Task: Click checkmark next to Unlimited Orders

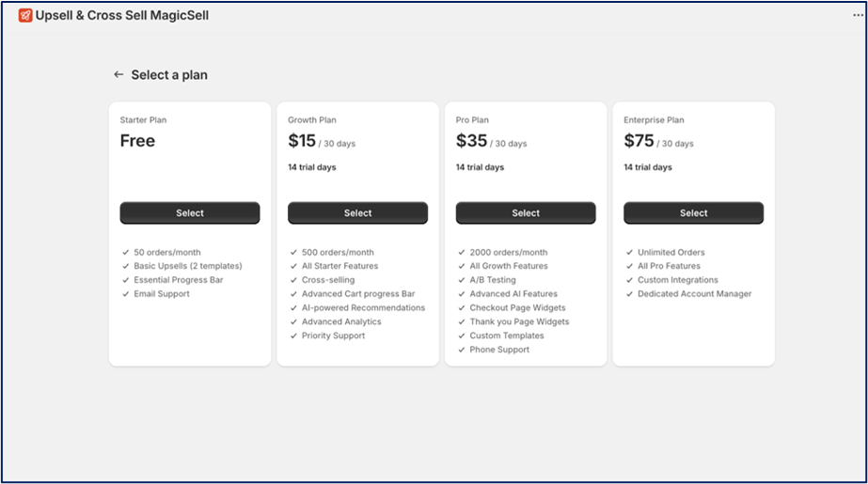Action: (x=629, y=252)
